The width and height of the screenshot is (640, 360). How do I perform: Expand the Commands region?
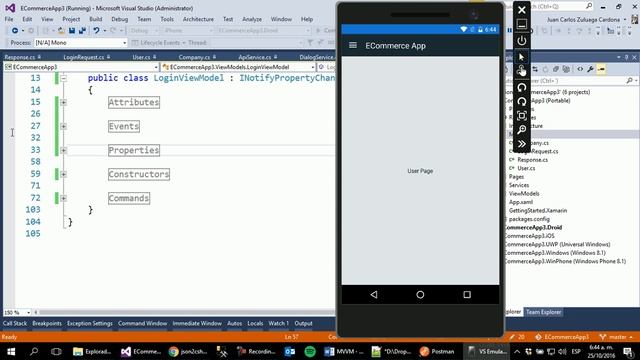pyautogui.click(x=63, y=198)
